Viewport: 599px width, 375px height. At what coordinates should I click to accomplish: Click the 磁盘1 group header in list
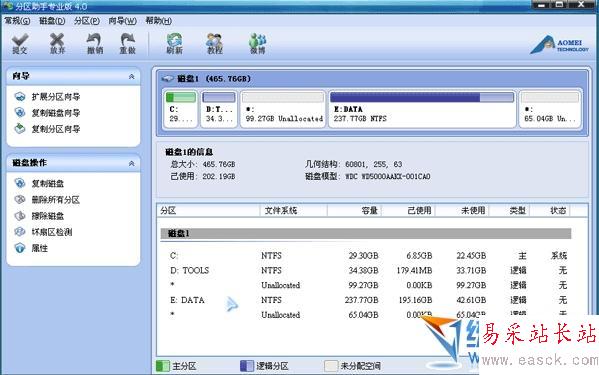point(366,234)
